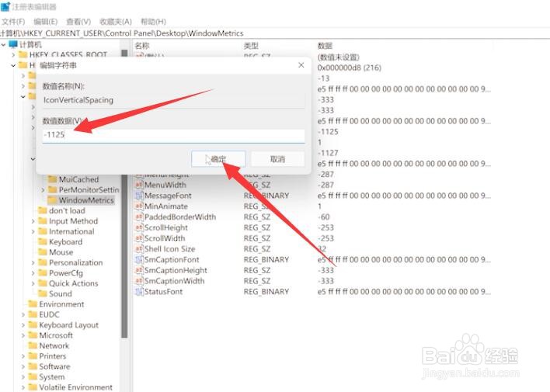
Task: Click the tree pane vertical scrollbar
Action: (124, 193)
